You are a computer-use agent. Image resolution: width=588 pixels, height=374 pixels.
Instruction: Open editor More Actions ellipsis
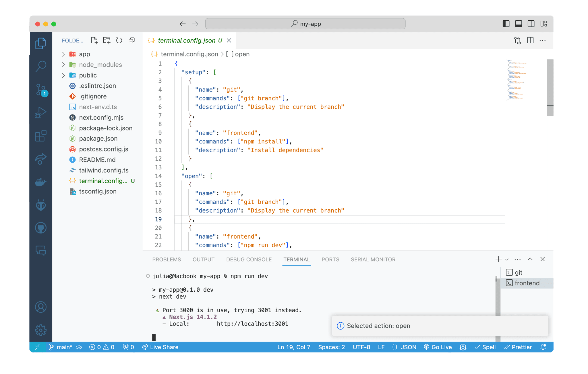click(543, 40)
